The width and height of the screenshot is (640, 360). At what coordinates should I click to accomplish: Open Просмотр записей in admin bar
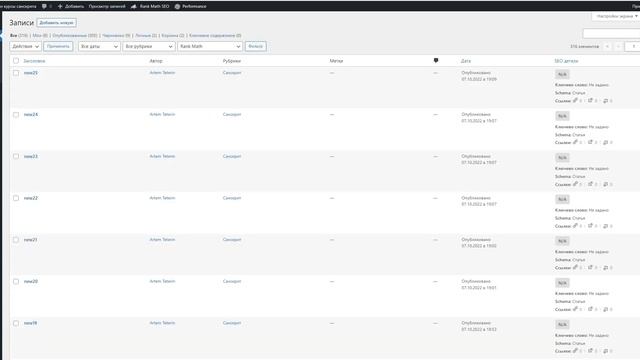107,6
